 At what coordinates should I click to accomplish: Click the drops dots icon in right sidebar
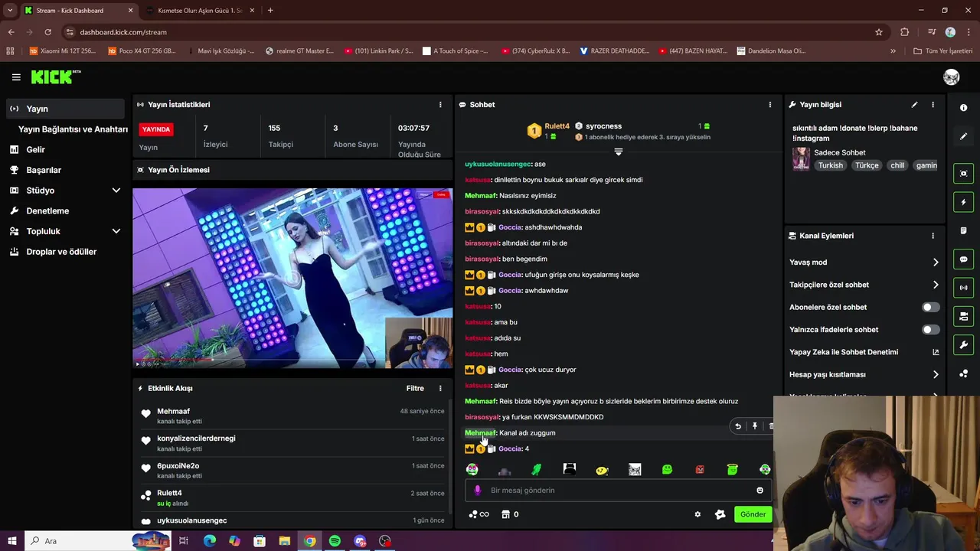coord(964,373)
